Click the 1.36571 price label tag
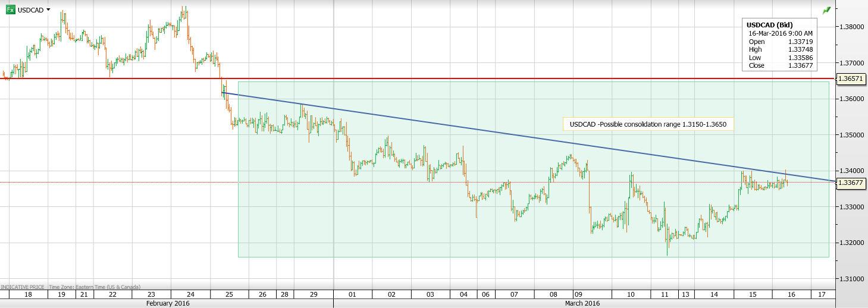 (x=851, y=78)
